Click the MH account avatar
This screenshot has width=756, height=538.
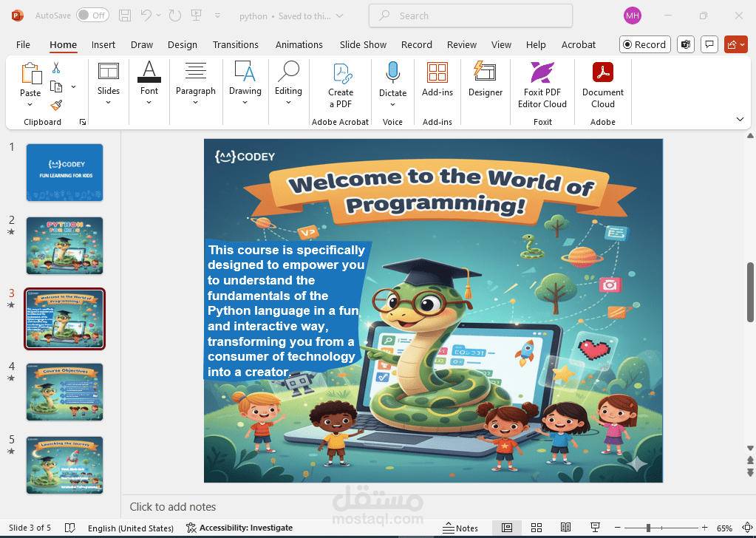click(632, 16)
